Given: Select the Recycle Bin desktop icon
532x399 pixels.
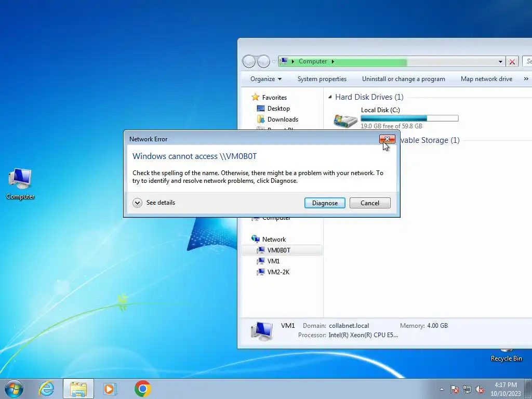Looking at the screenshot, I should tap(506, 355).
